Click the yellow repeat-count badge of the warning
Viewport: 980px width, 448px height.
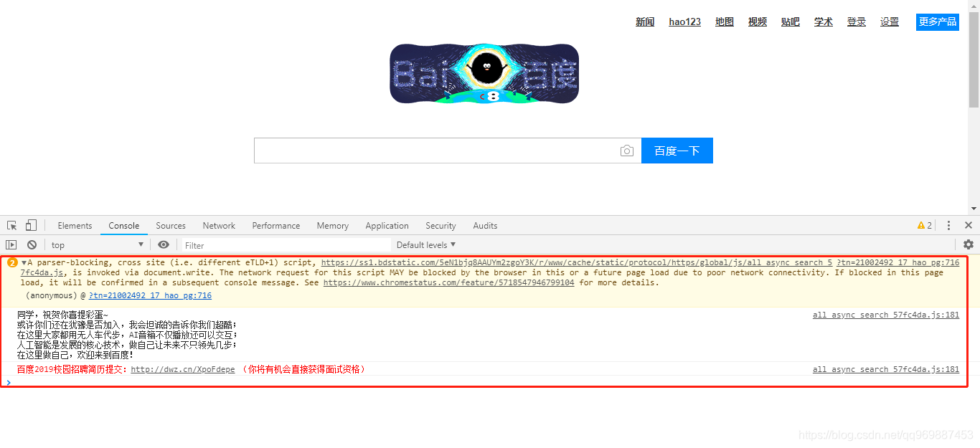12,262
